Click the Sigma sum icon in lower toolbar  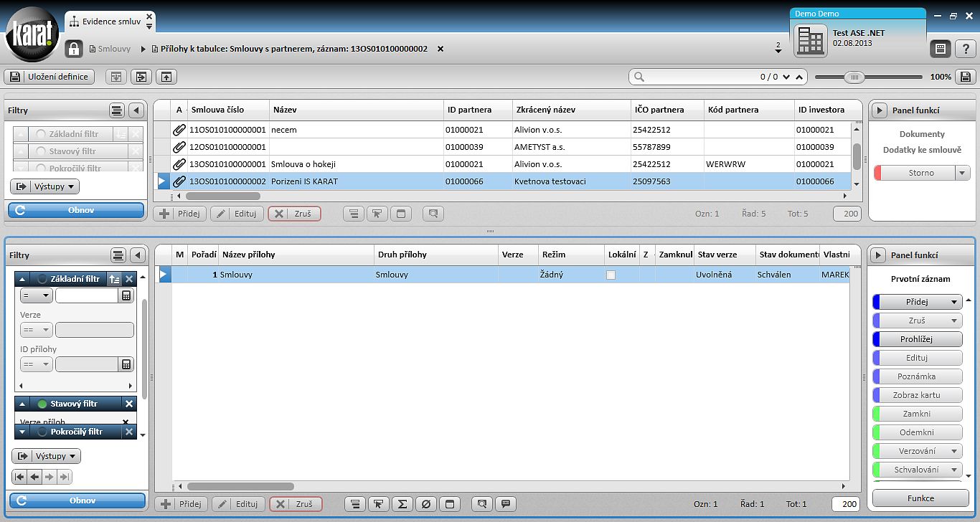pos(402,504)
